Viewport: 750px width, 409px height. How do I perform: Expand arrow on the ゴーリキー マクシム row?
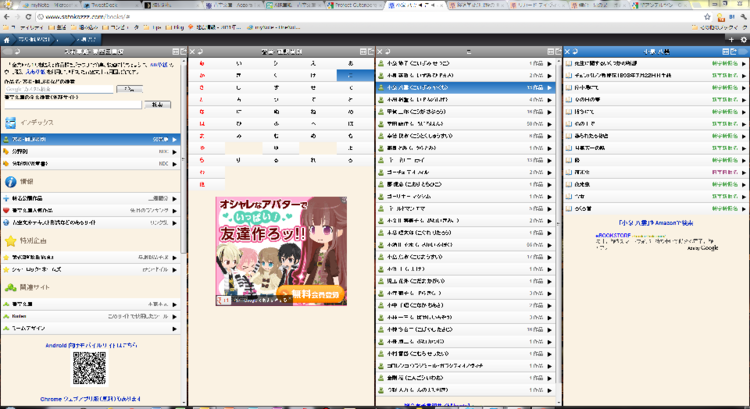[550, 197]
